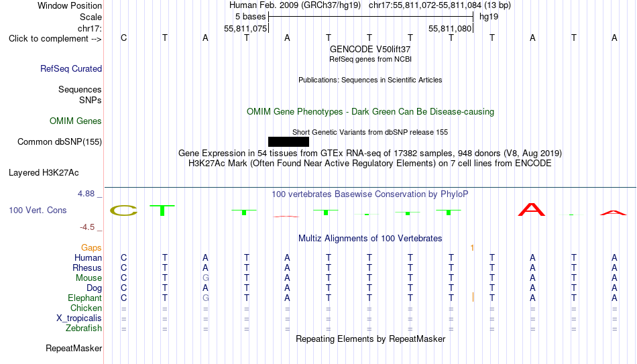Click the gray G in the Mouse row
Viewport: 637px width, 364px height.
click(x=206, y=278)
